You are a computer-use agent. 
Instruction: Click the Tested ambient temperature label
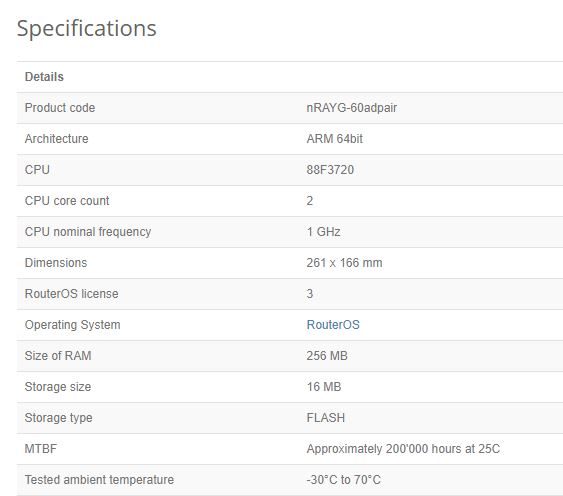coord(99,479)
